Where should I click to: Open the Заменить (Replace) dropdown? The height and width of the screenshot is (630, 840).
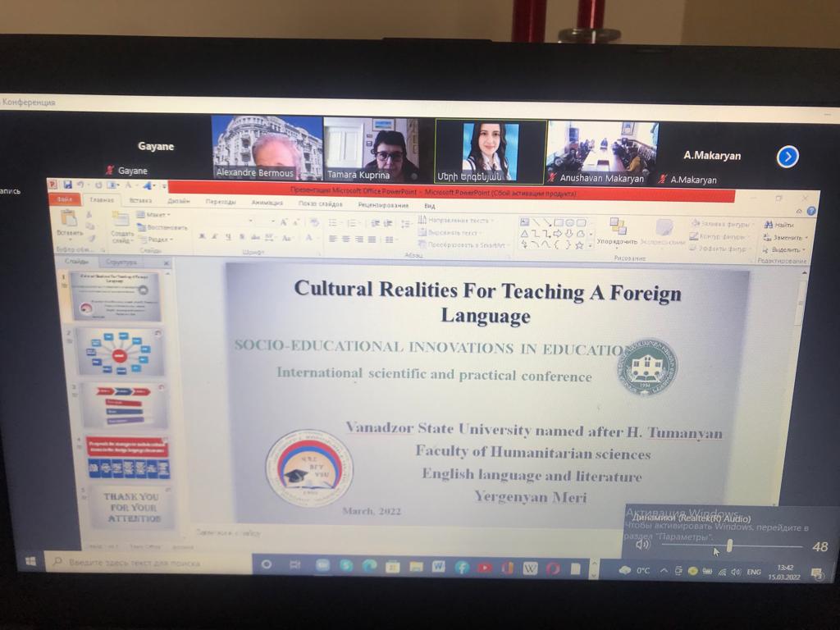[x=784, y=237]
